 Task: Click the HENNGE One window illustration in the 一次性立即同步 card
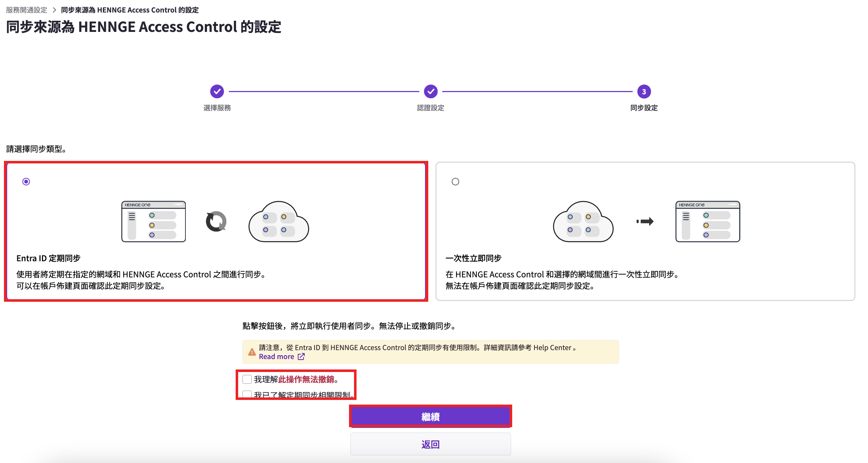(708, 221)
